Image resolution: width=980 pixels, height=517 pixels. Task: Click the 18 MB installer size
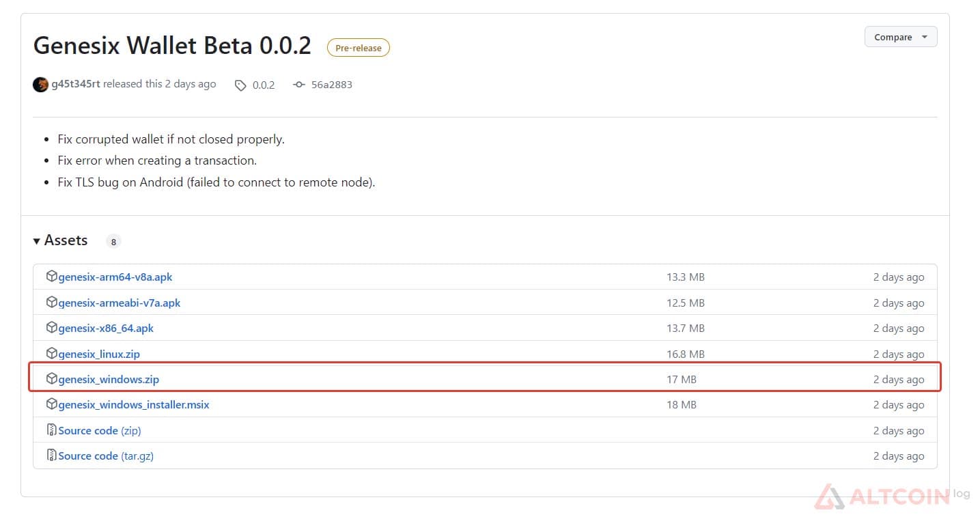click(682, 405)
